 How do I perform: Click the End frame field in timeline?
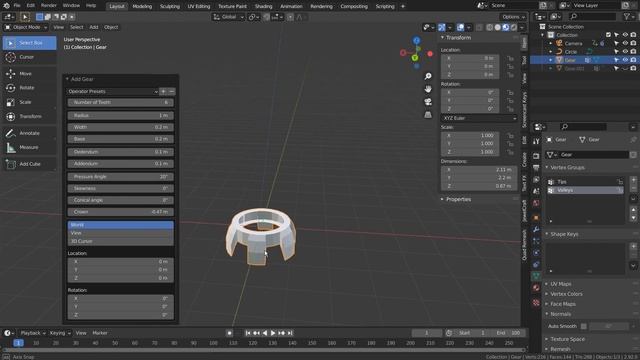(508, 333)
